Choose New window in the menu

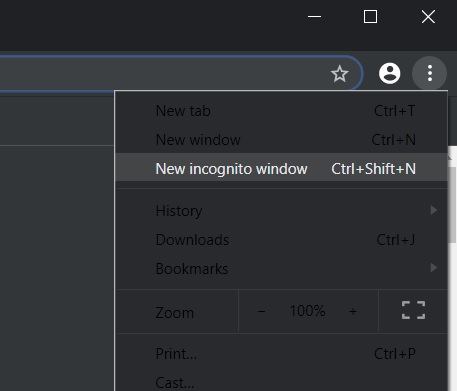point(281,140)
